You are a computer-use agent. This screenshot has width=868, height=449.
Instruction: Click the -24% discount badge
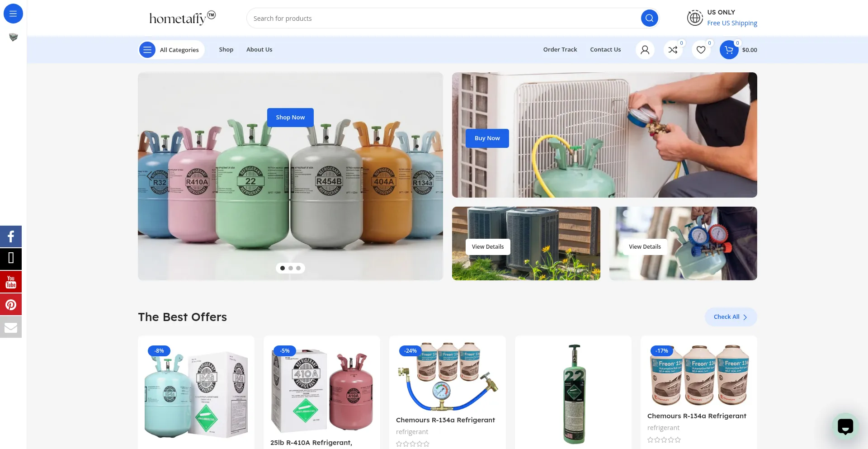point(410,351)
